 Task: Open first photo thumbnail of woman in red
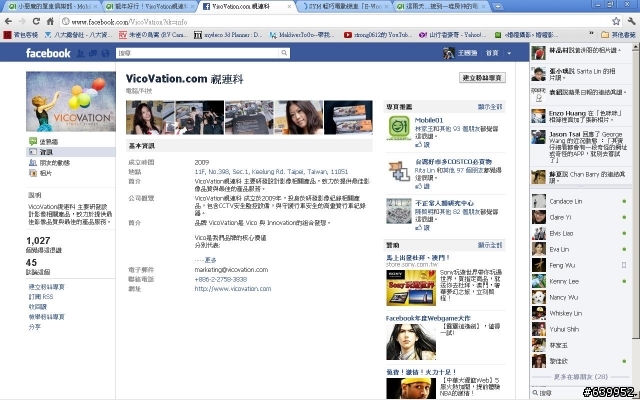click(x=150, y=118)
